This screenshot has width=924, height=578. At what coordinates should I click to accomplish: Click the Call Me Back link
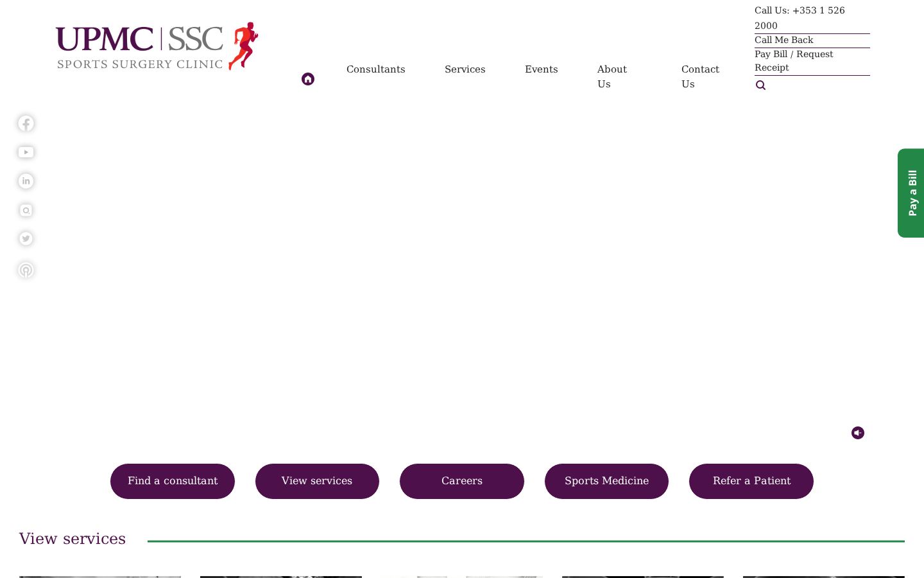tap(784, 40)
